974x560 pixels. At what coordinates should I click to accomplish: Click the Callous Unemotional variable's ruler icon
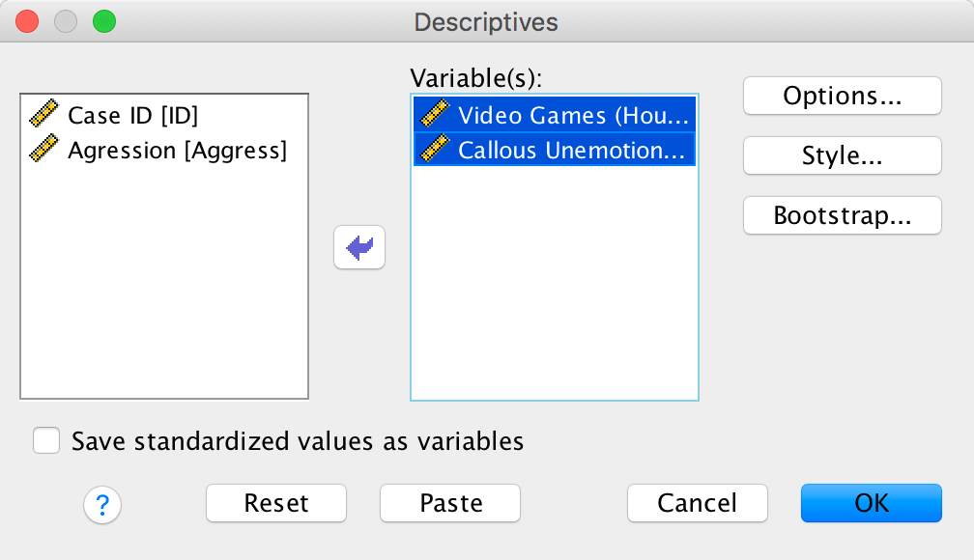coord(436,150)
